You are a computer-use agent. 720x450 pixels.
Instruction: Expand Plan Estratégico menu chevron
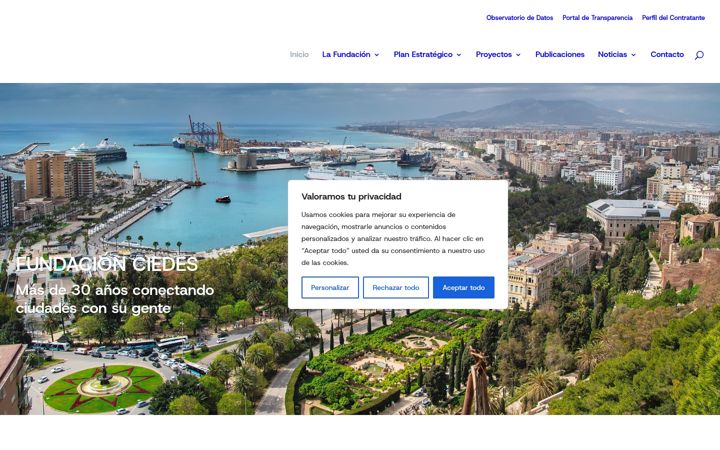click(x=459, y=55)
